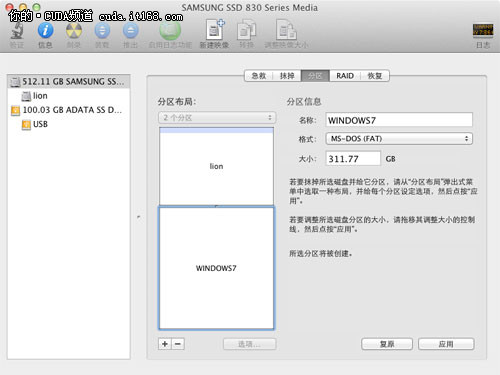Click the partition name field WINDOWS7
Image resolution: width=500 pixels, height=375 pixels.
click(399, 120)
